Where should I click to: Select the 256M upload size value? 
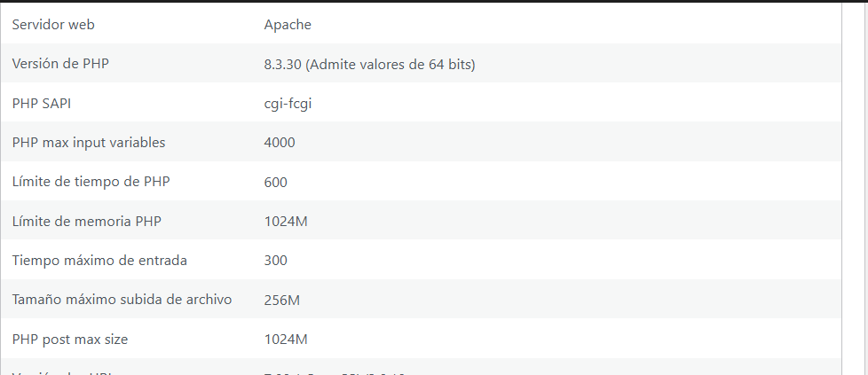pos(281,301)
